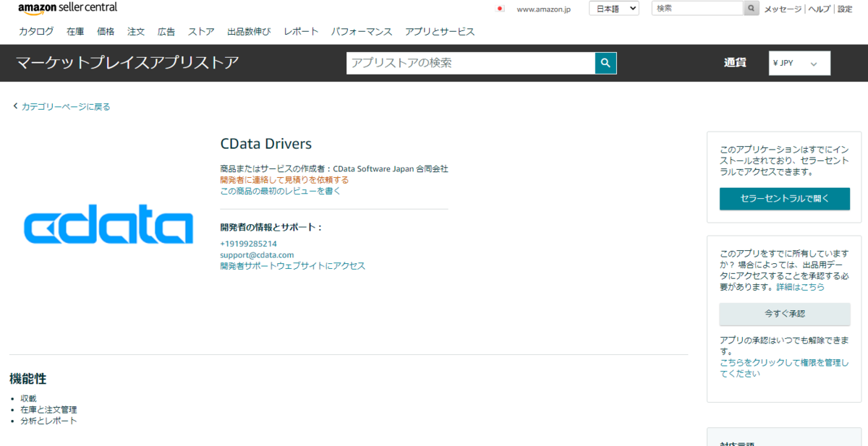The image size is (868, 446).
Task: Click the 通貨 label
Action: [735, 63]
